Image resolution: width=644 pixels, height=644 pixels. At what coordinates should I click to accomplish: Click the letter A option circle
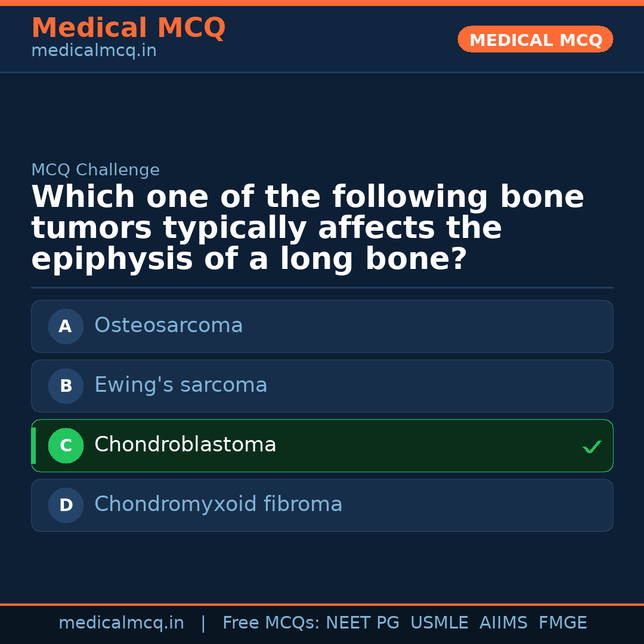point(66,326)
